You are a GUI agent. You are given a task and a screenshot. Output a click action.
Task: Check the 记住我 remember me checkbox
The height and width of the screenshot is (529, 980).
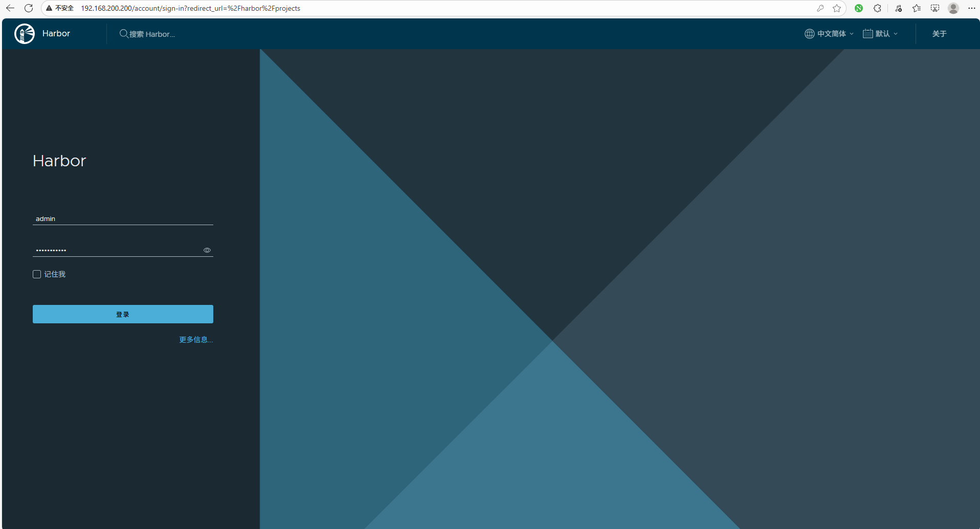click(x=37, y=274)
